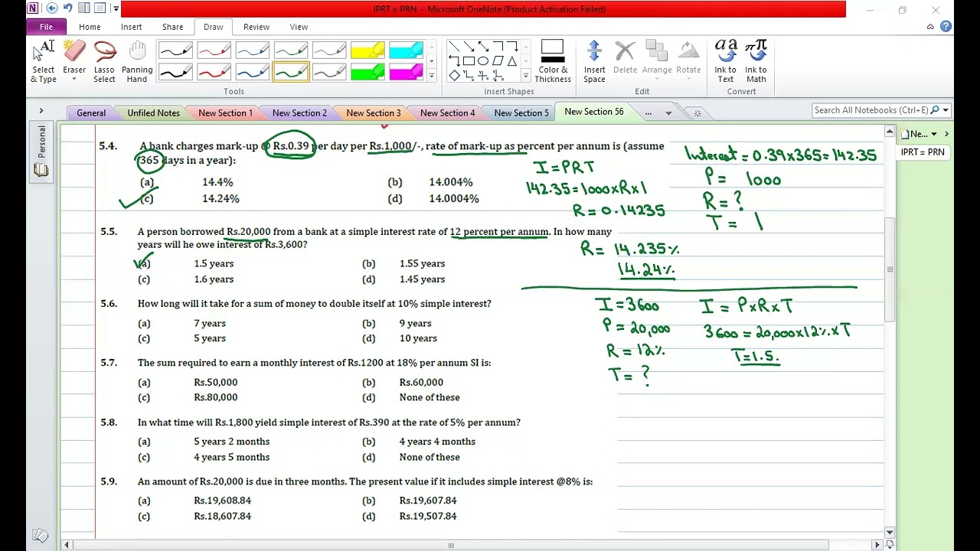Create a new section tab

697,113
